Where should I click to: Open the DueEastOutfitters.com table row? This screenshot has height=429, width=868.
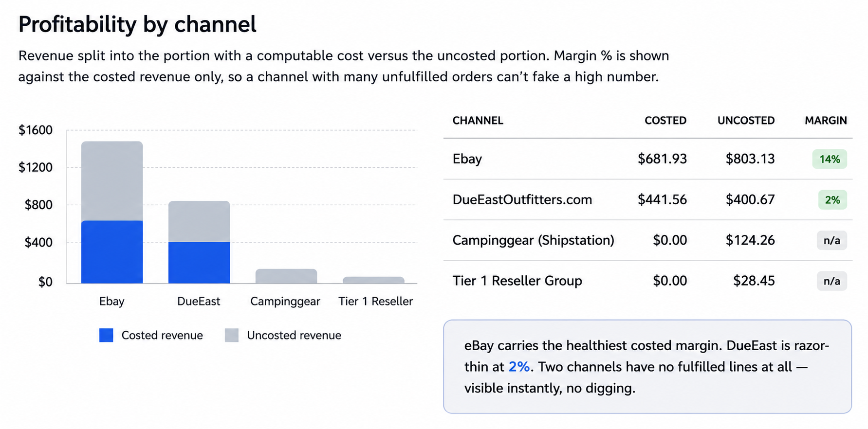click(648, 199)
